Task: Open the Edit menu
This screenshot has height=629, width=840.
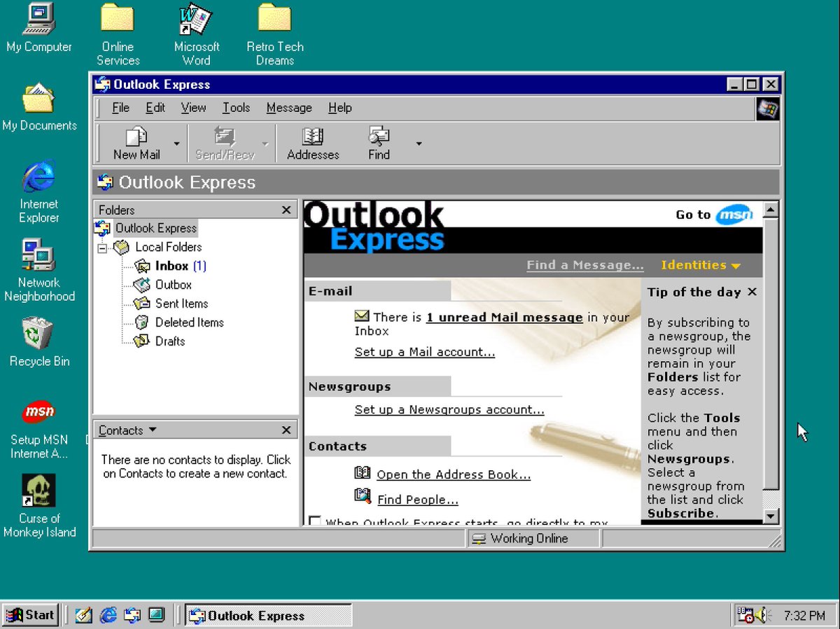Action: pos(155,108)
